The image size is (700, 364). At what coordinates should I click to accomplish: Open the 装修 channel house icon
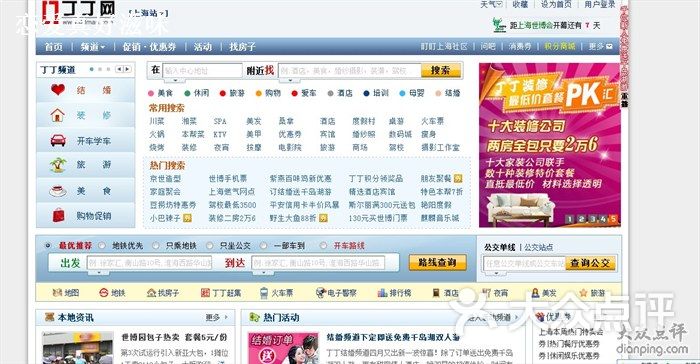pyautogui.click(x=58, y=115)
